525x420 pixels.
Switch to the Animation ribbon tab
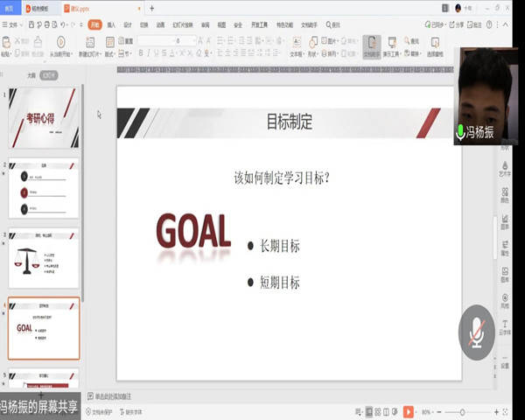[x=160, y=24]
